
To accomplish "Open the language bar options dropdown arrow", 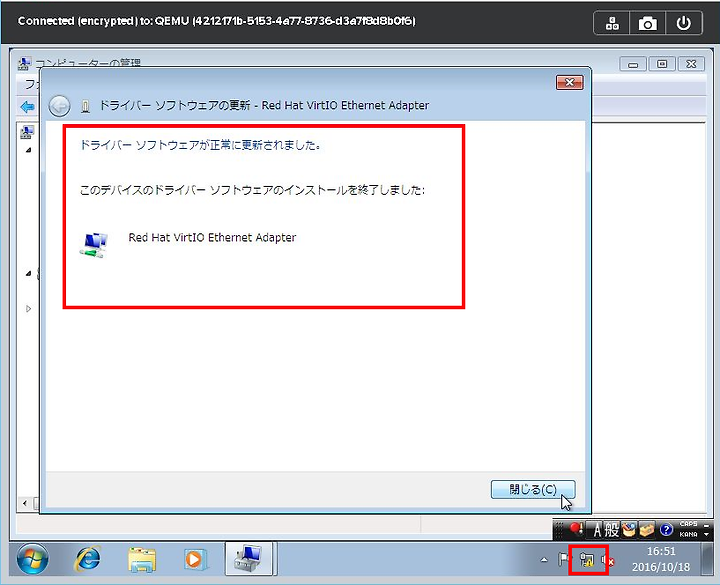I will tap(707, 534).
